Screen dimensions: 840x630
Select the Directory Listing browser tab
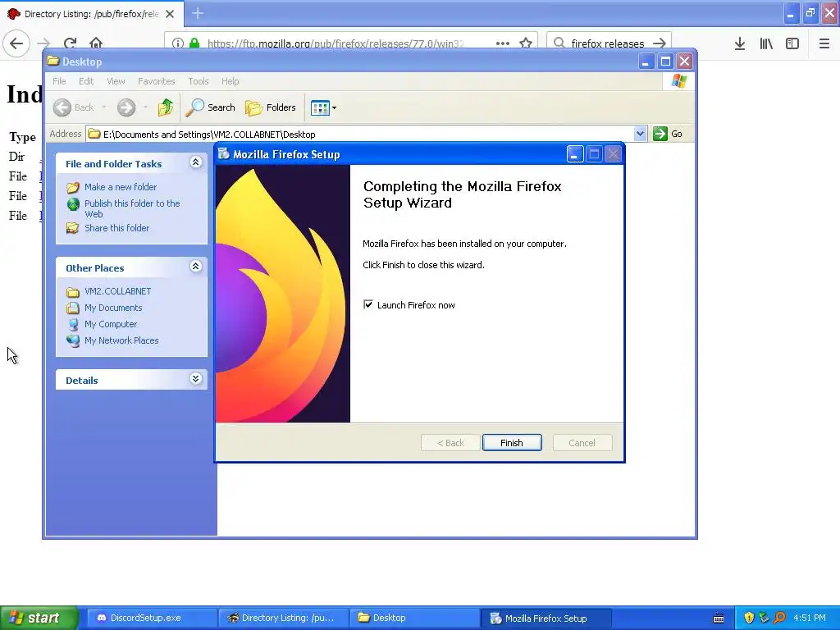click(92, 14)
